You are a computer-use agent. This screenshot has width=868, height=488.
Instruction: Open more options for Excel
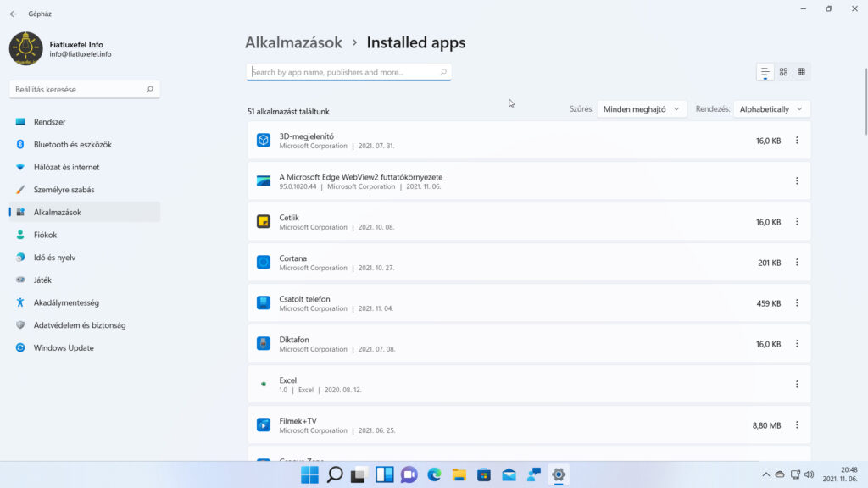tap(797, 385)
